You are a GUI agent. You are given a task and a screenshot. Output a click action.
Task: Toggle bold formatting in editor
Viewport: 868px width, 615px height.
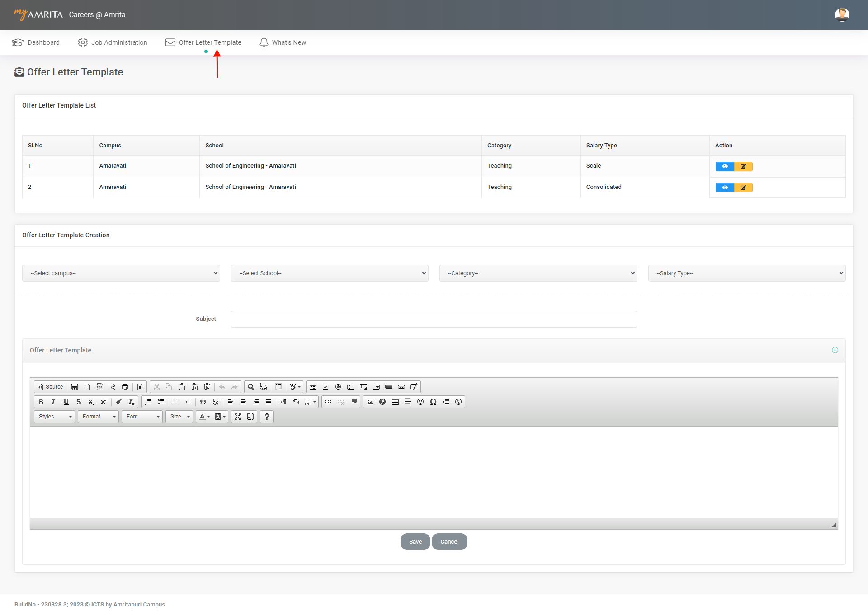(41, 402)
